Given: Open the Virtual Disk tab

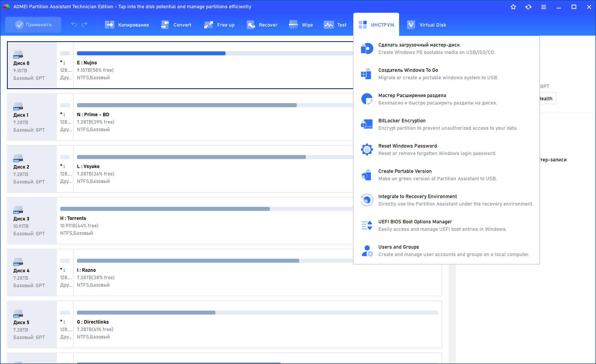Looking at the screenshot, I should pos(427,25).
